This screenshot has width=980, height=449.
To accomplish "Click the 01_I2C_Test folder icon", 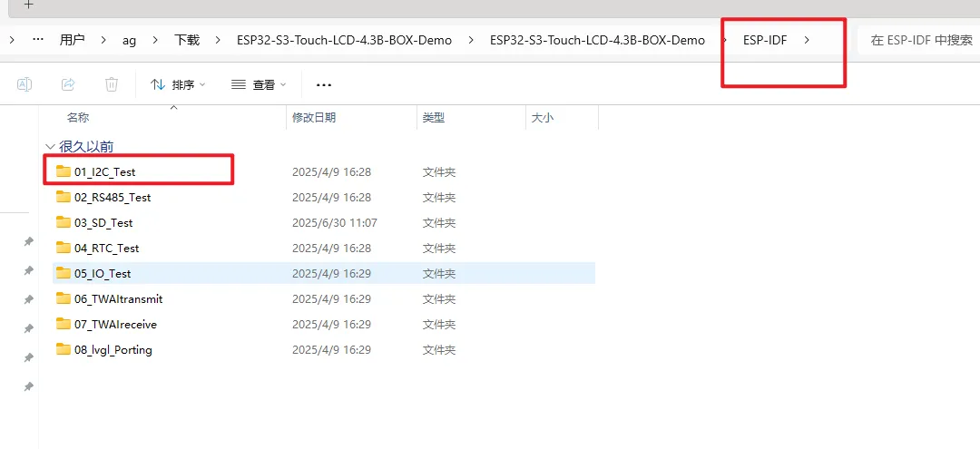I will pyautogui.click(x=63, y=171).
